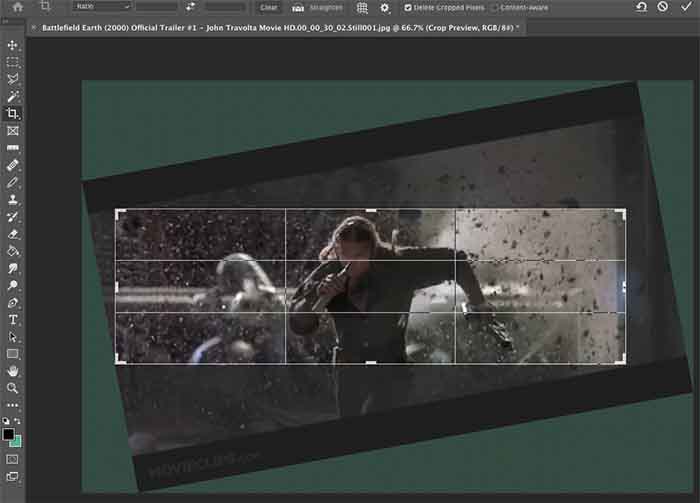Viewport: 700px width, 503px height.
Task: Select the Zoom tool
Action: (13, 388)
